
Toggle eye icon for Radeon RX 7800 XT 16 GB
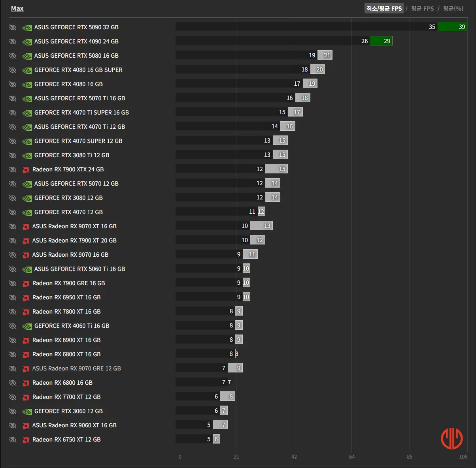pyautogui.click(x=13, y=312)
